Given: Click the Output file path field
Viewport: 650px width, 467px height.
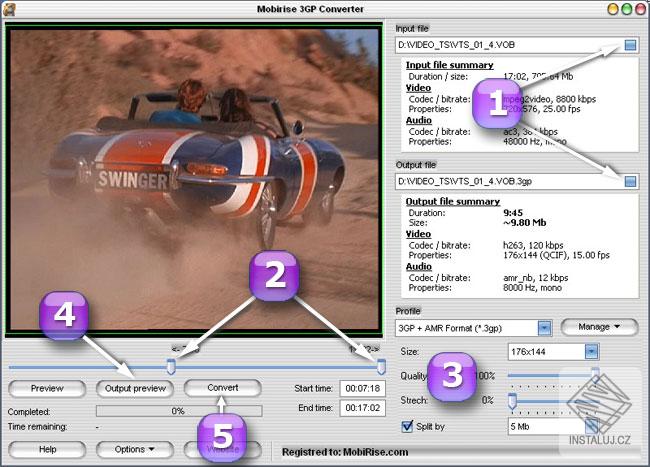Looking at the screenshot, I should [x=517, y=181].
